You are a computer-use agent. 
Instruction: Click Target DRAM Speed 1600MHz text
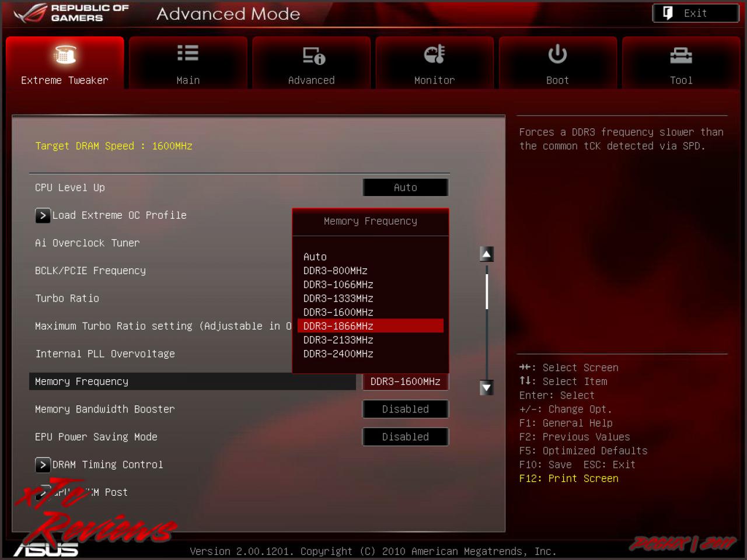point(114,146)
